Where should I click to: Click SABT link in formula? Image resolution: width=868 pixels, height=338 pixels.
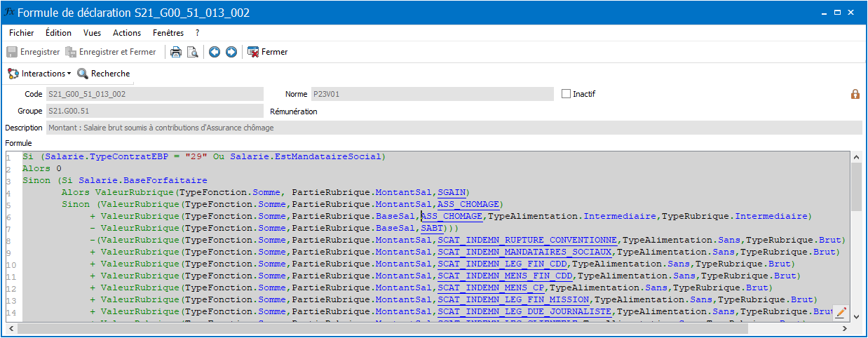click(432, 228)
